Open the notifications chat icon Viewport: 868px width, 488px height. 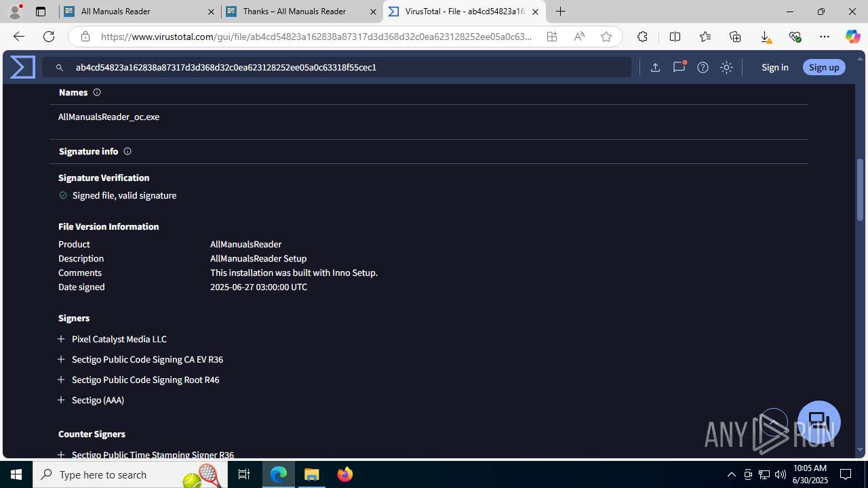[x=679, y=67]
